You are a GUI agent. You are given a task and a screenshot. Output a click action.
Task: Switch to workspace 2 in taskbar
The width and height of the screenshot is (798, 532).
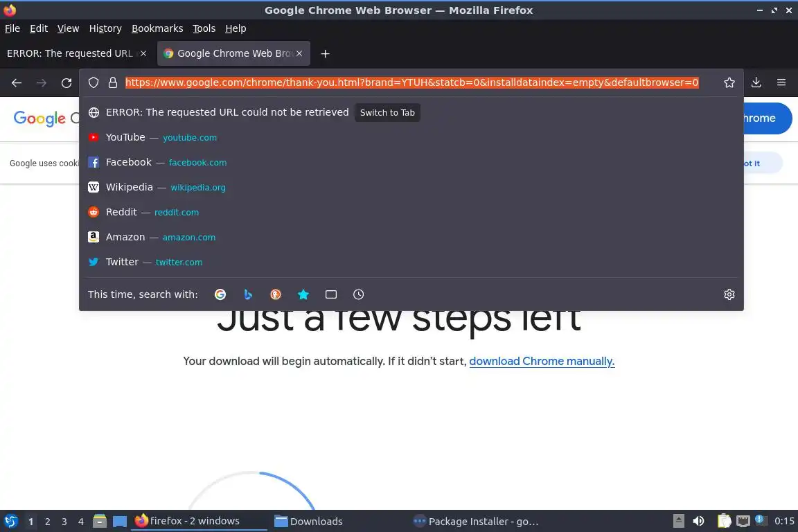[47, 522]
